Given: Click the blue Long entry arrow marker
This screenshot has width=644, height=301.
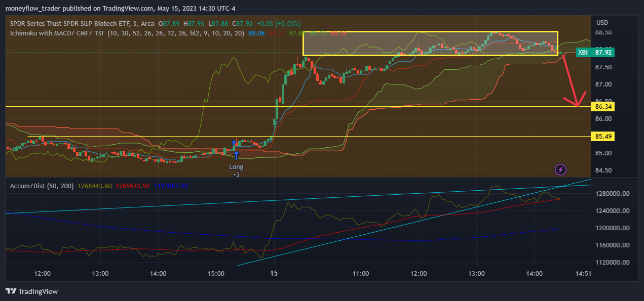Looking at the screenshot, I should [x=236, y=155].
